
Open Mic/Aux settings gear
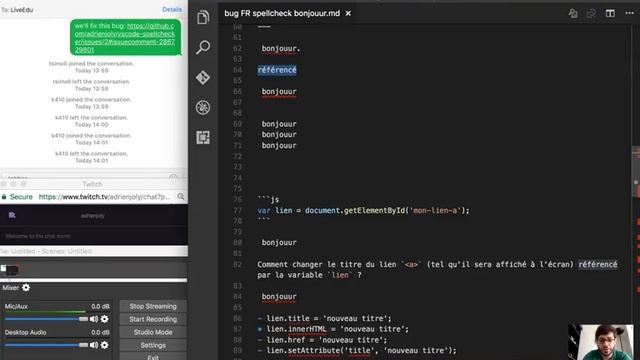click(105, 319)
